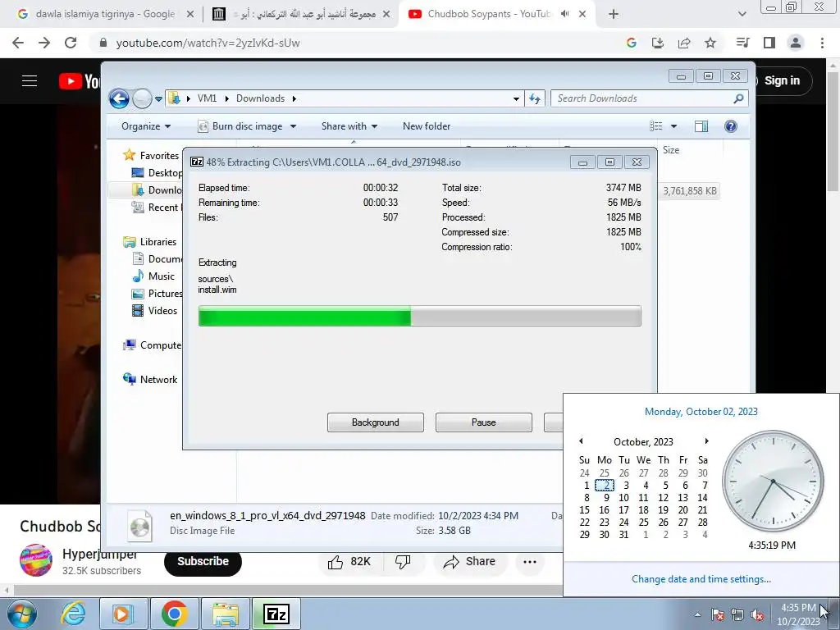Screen dimensions: 840x630
Task: Bookmark this page with the star icon
Action: [x=710, y=43]
